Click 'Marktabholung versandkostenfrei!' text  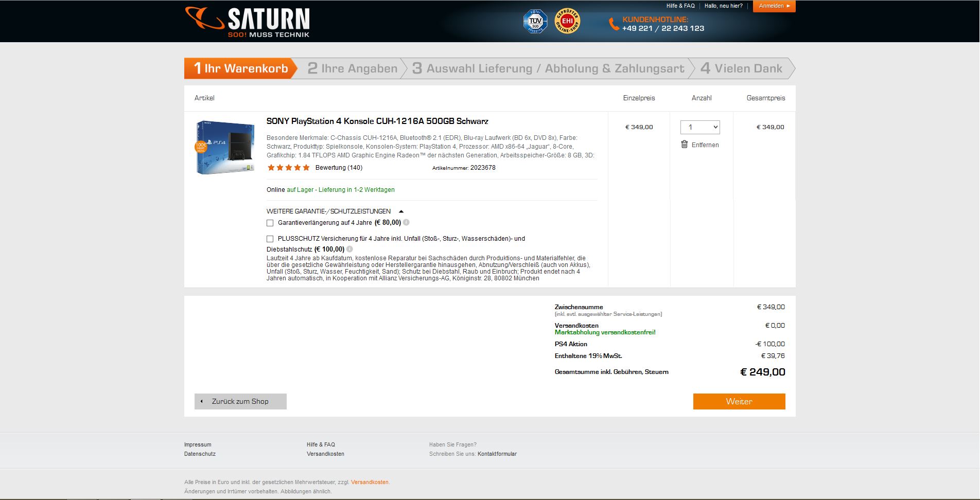(x=605, y=332)
